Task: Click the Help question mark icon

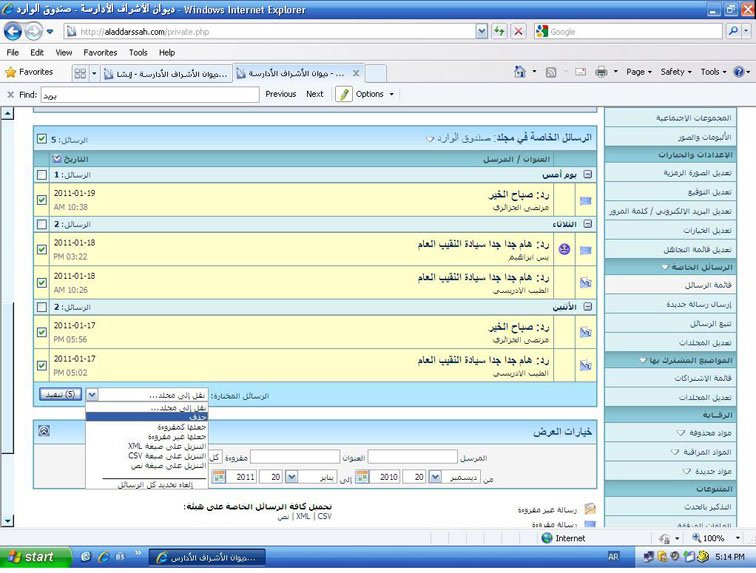Action: (739, 72)
